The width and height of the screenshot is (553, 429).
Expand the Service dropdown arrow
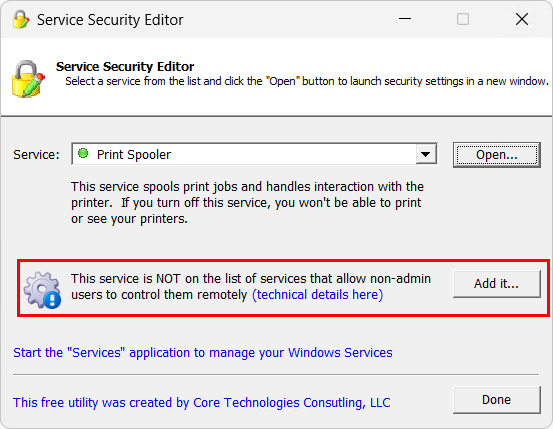pos(426,154)
